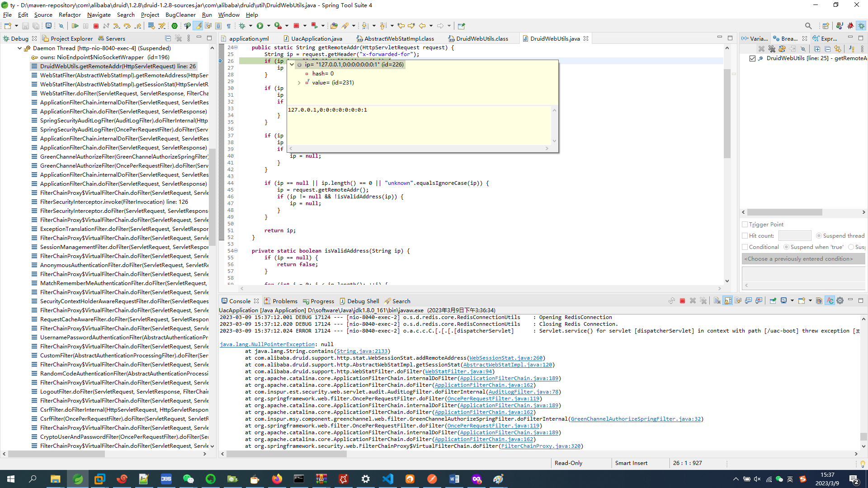This screenshot has height=488, width=868.
Task: Click Collapse All icon in Breakpoints view
Action: point(827,49)
